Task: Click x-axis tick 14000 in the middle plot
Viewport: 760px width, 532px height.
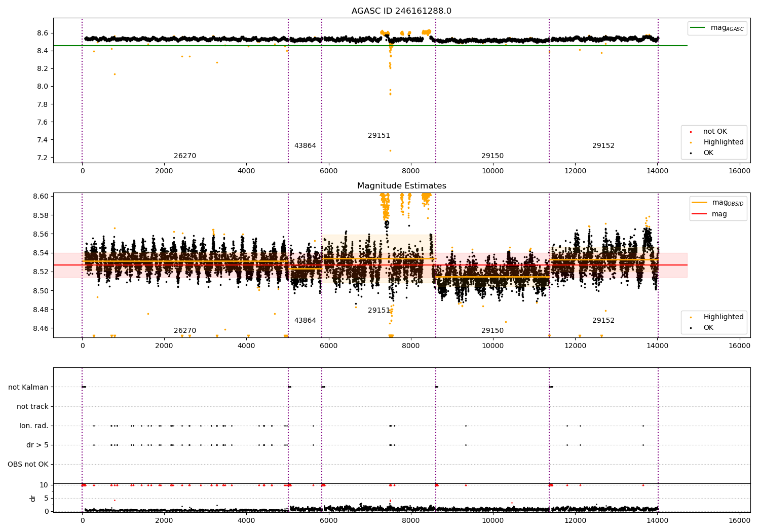Action: click(x=657, y=346)
